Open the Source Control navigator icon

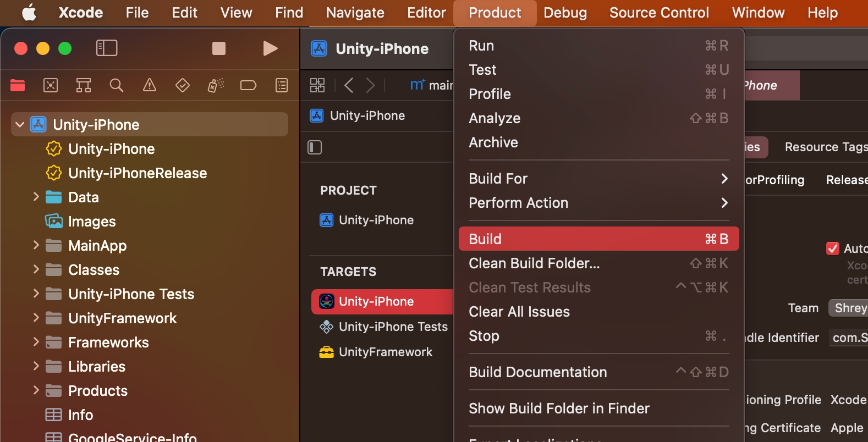[51, 85]
